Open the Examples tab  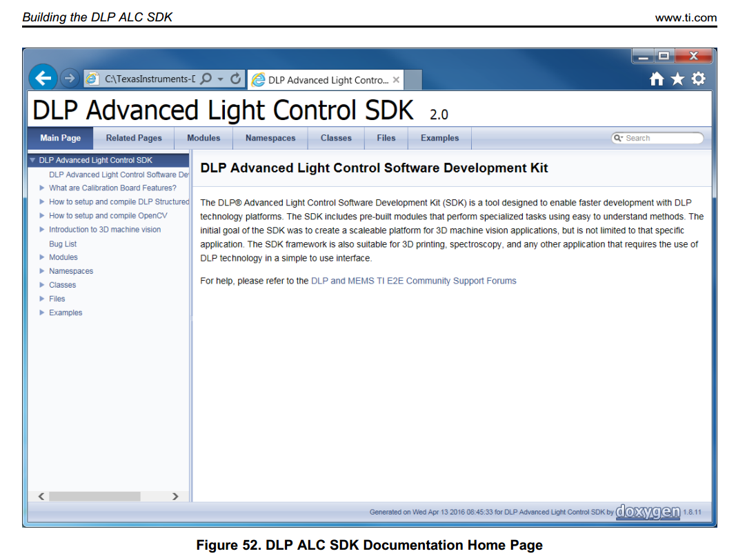[439, 138]
